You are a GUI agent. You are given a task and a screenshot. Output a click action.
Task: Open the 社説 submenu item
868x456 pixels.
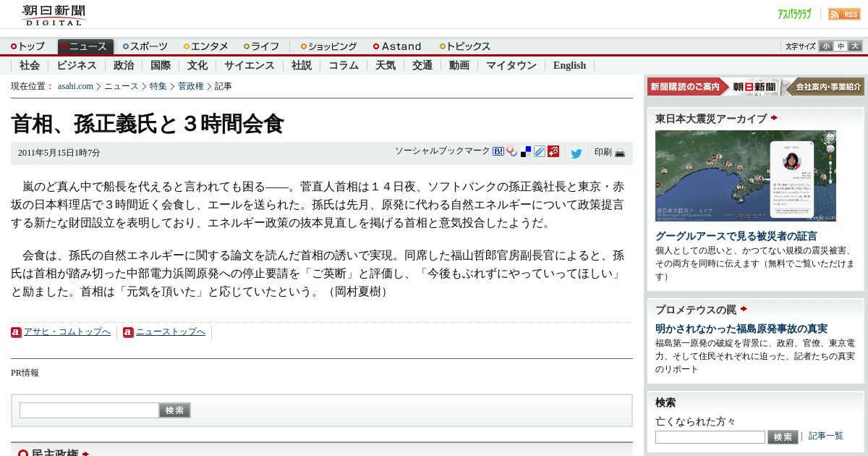302,65
